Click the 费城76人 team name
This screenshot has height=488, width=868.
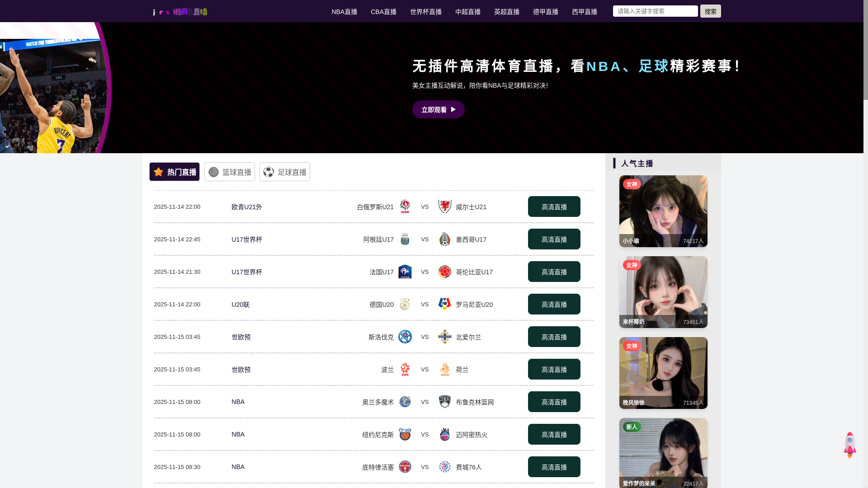[x=469, y=467]
